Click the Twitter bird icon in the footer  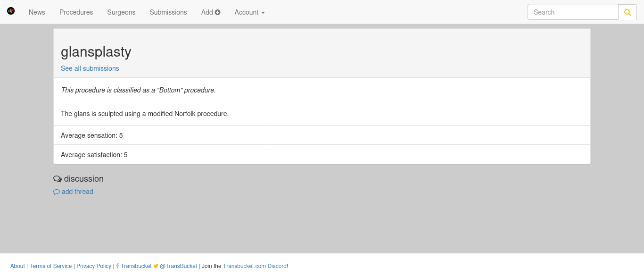coord(156,266)
